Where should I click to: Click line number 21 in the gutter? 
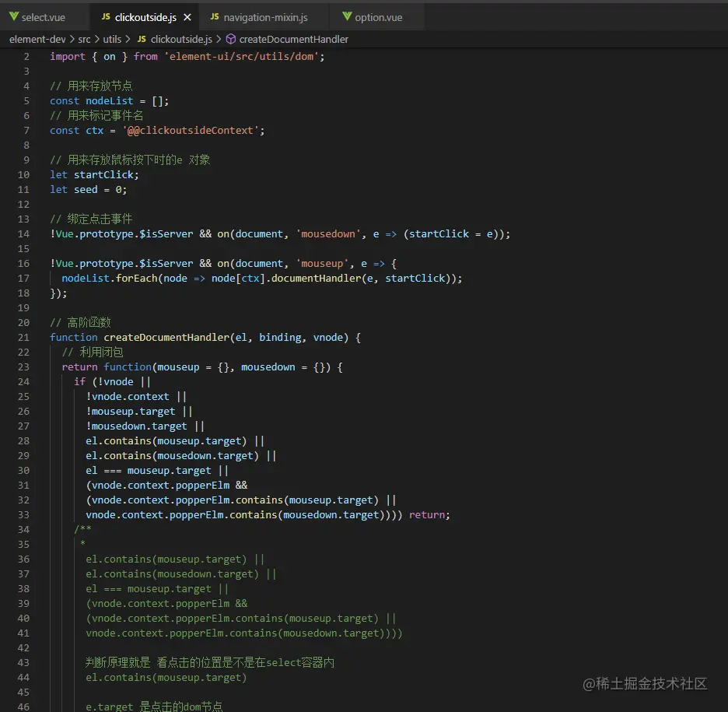tap(23, 338)
